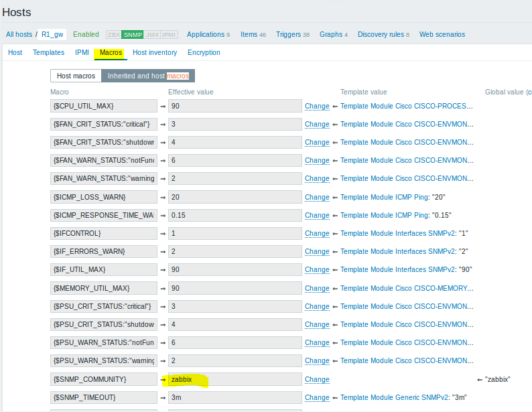Open the All hosts breadcrumb link
This screenshot has height=412, width=532.
coord(19,34)
